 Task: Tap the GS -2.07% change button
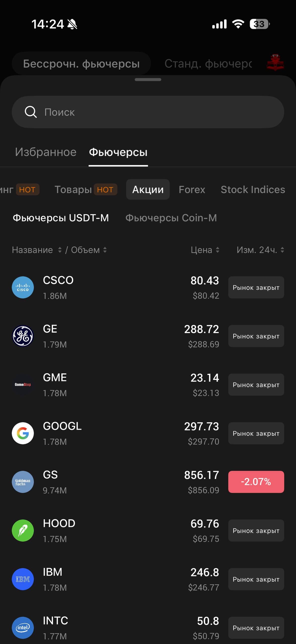[256, 482]
